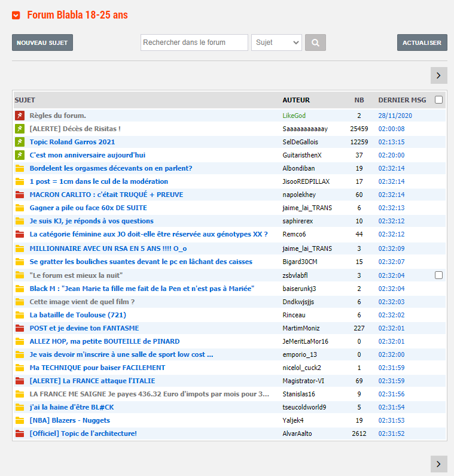Open the Sujet search filter dropdown

point(276,43)
